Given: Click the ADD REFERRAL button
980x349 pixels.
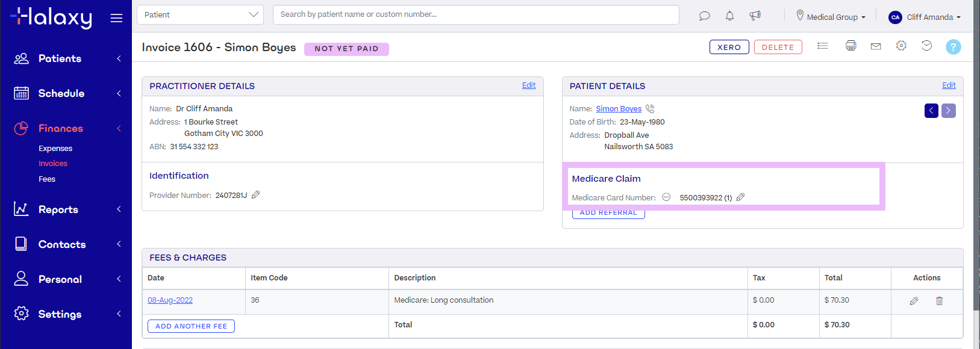Looking at the screenshot, I should point(608,213).
